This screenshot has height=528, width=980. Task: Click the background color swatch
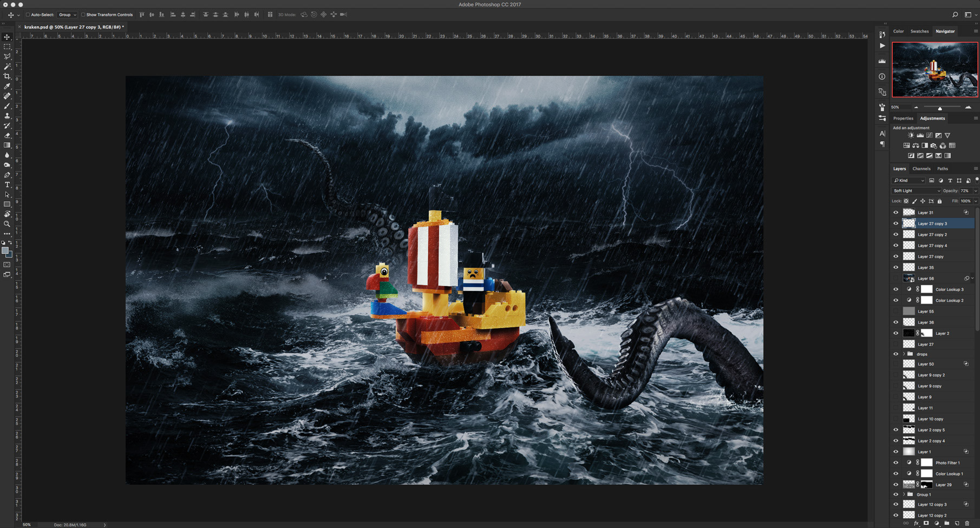10,254
